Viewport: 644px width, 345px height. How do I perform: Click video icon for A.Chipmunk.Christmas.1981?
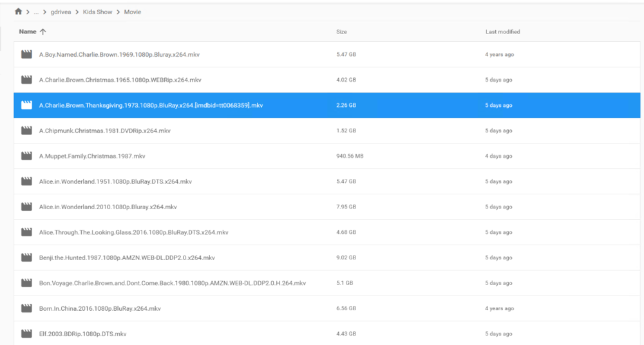tap(26, 131)
